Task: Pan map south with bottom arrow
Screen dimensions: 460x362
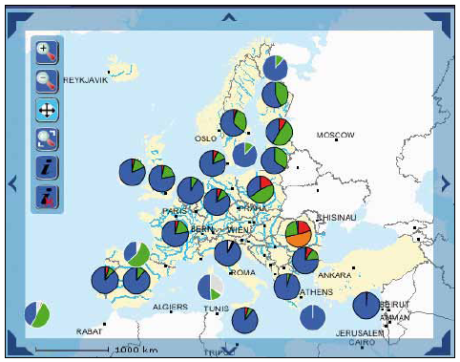Action: pyautogui.click(x=229, y=350)
